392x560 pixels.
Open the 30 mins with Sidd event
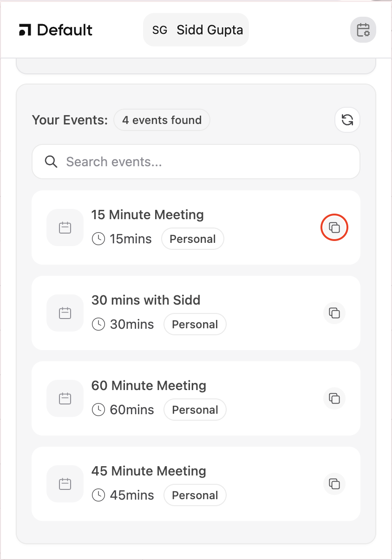pyautogui.click(x=146, y=300)
